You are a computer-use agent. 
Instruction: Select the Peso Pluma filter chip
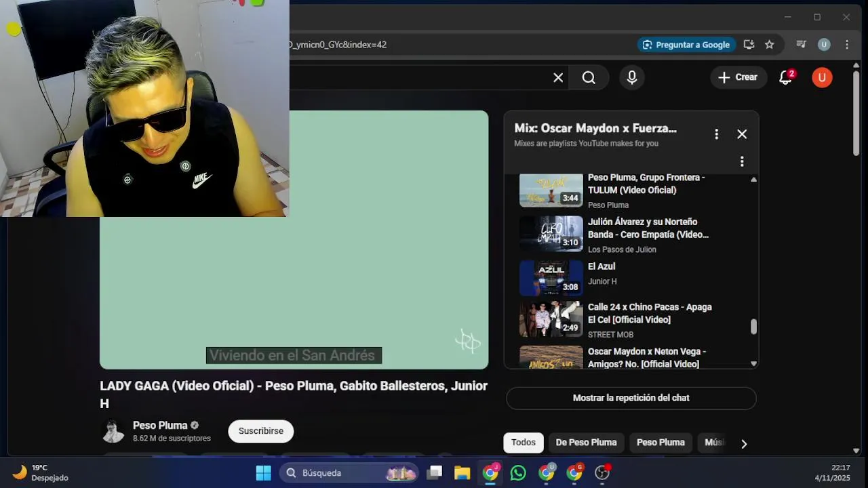660,443
